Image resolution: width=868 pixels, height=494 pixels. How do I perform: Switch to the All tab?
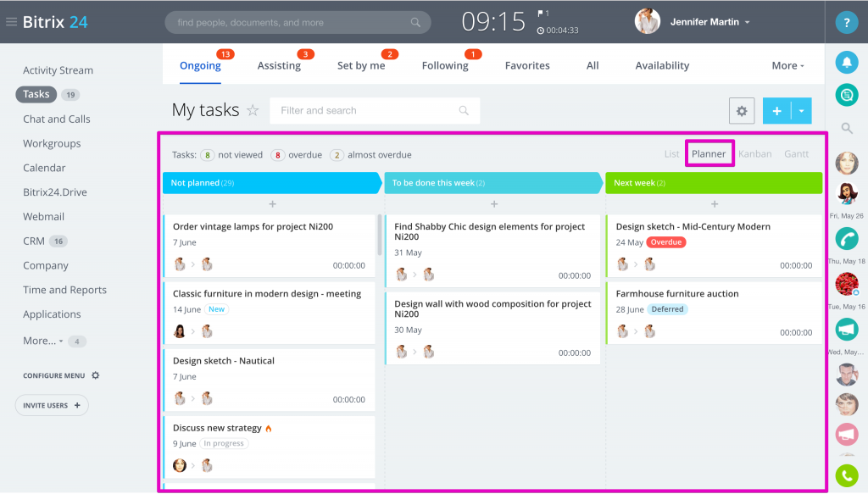point(593,65)
